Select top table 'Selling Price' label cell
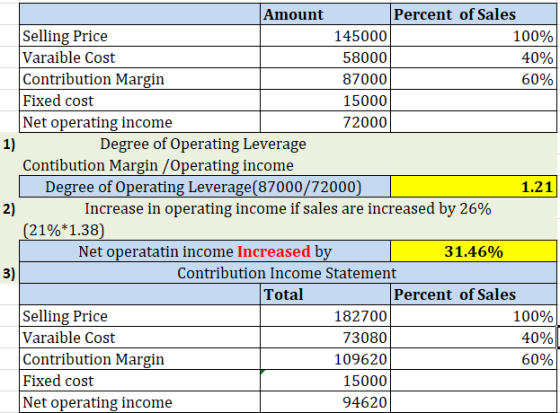 pyautogui.click(x=140, y=36)
